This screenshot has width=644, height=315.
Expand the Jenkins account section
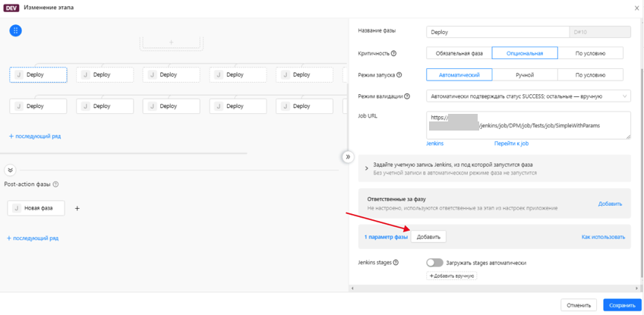click(367, 169)
